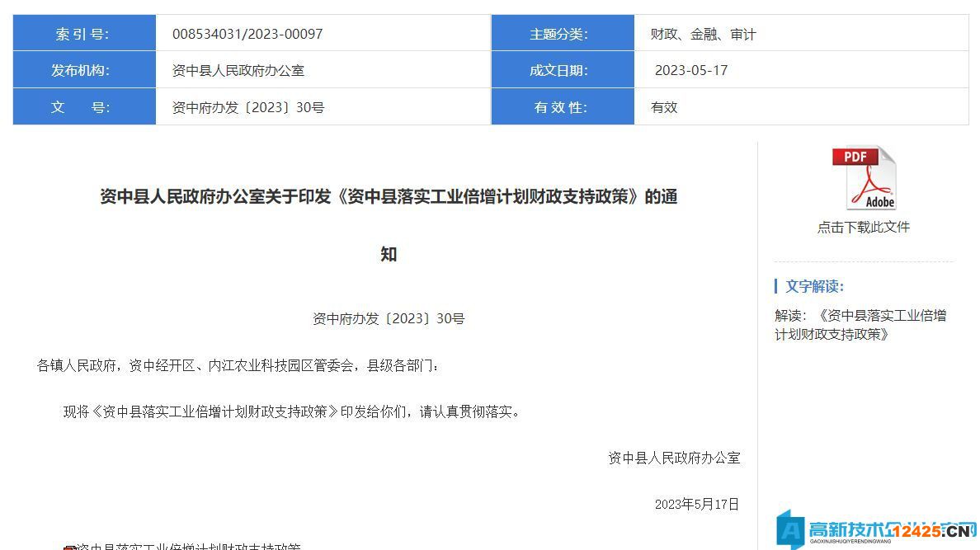Select the date value 2023-05-17

pyautogui.click(x=691, y=71)
